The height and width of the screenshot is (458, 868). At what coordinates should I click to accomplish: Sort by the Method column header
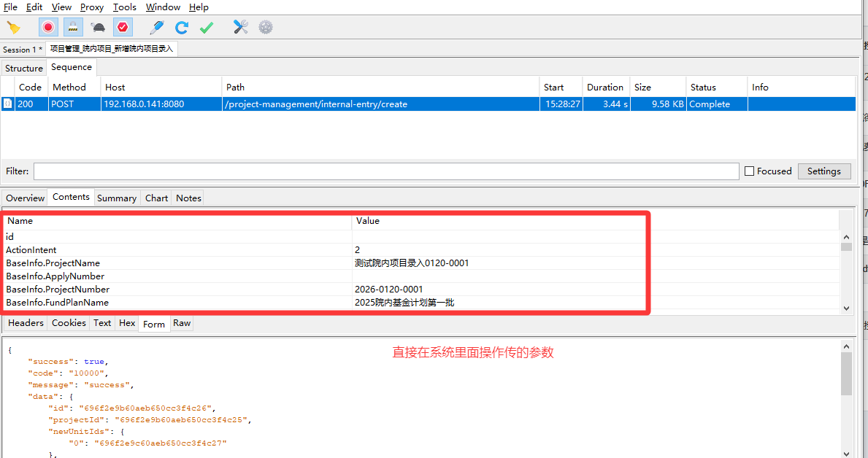74,88
